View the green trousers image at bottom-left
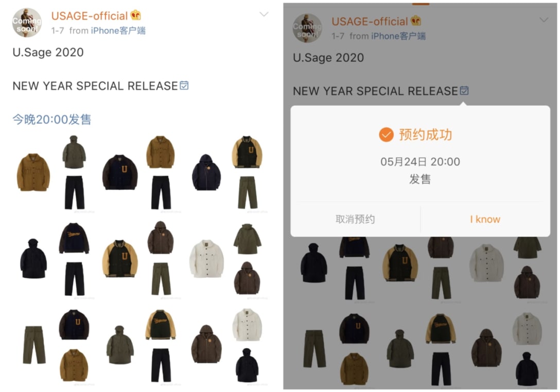The width and height of the screenshot is (560, 392). (x=34, y=345)
